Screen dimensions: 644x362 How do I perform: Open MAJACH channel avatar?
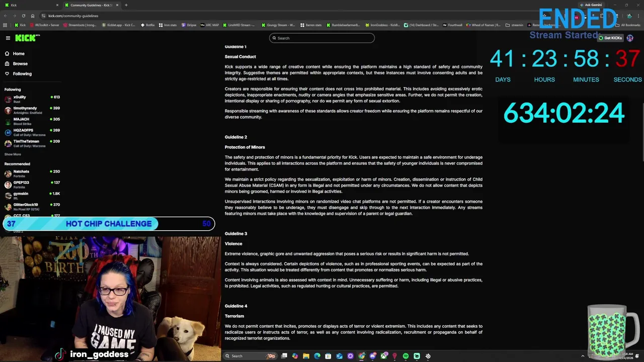pos(8,121)
